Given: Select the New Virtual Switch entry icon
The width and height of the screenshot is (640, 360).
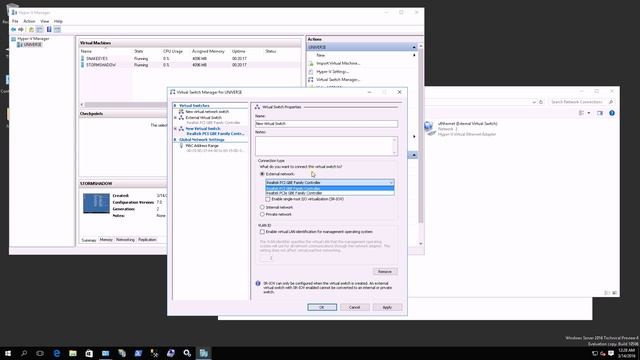Looking at the screenshot, I should (x=181, y=129).
